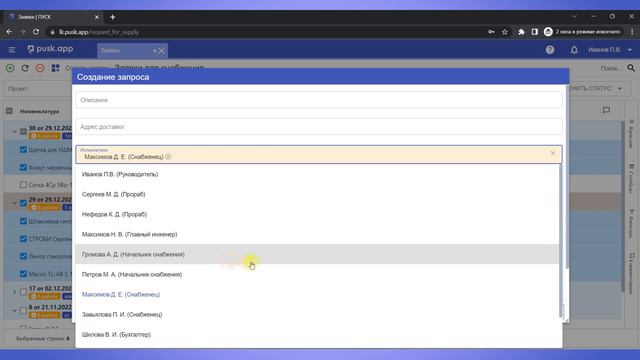Open the browser three-dot menu
Viewport: 640px width, 360px height.
tap(632, 32)
